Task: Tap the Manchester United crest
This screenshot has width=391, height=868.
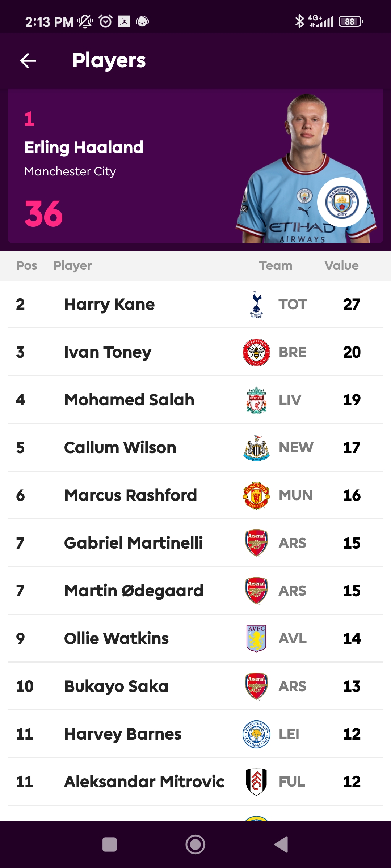Action: [x=256, y=495]
